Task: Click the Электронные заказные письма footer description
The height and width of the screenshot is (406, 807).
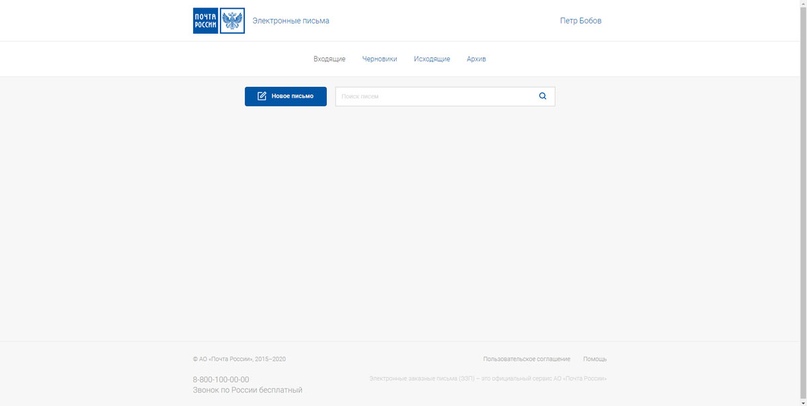Action: (x=487, y=379)
